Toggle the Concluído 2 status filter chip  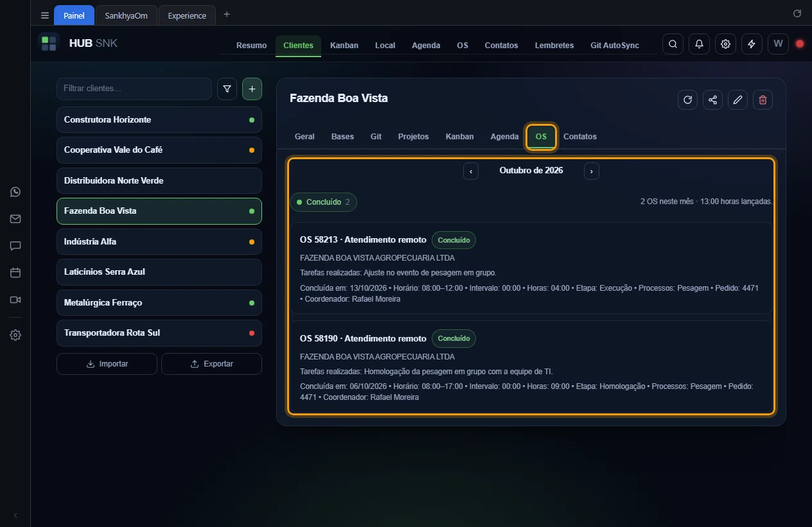tap(324, 202)
